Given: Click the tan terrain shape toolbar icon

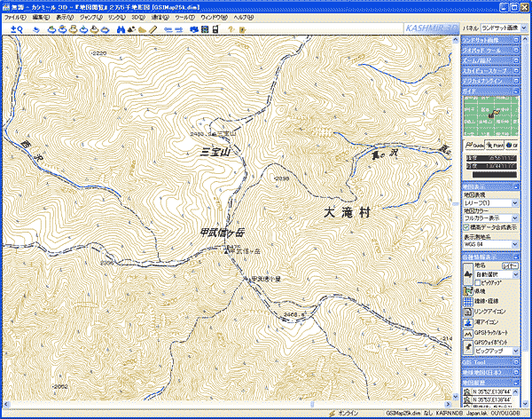Looking at the screenshot, I should (142, 30).
